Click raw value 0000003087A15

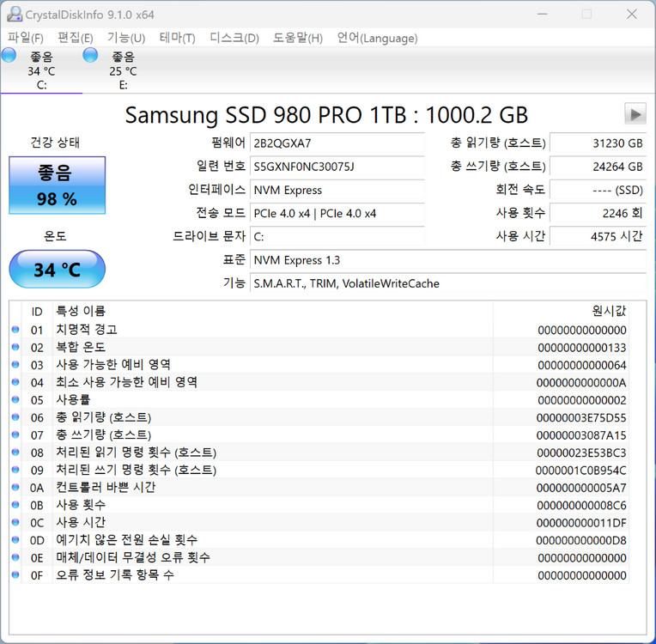pos(581,435)
